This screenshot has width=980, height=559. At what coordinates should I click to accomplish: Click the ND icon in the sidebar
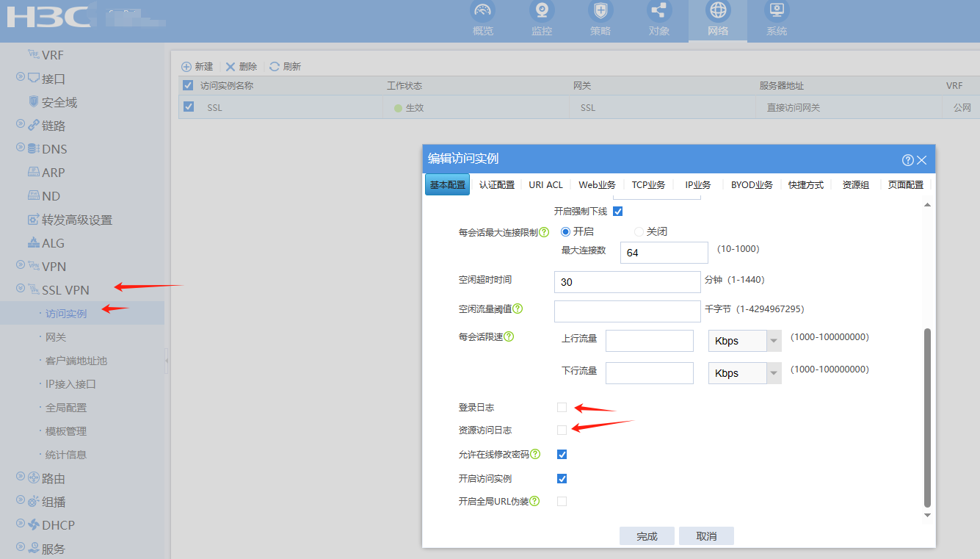[33, 195]
